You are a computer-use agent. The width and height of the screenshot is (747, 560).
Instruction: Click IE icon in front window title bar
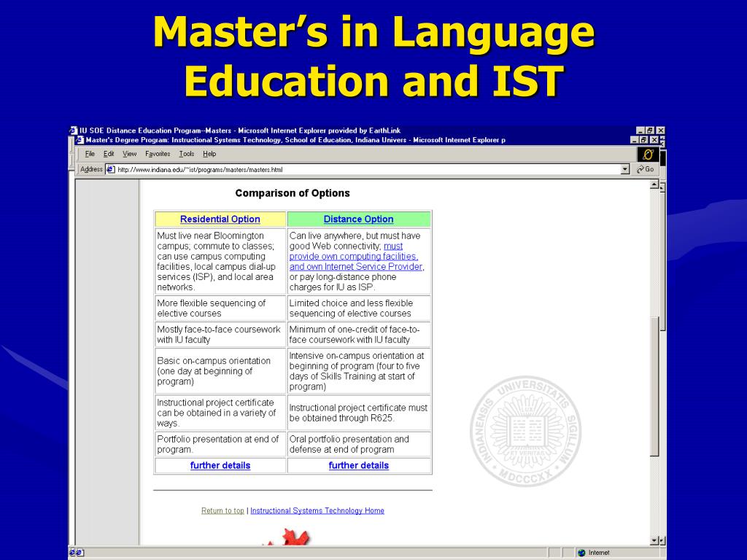80,140
